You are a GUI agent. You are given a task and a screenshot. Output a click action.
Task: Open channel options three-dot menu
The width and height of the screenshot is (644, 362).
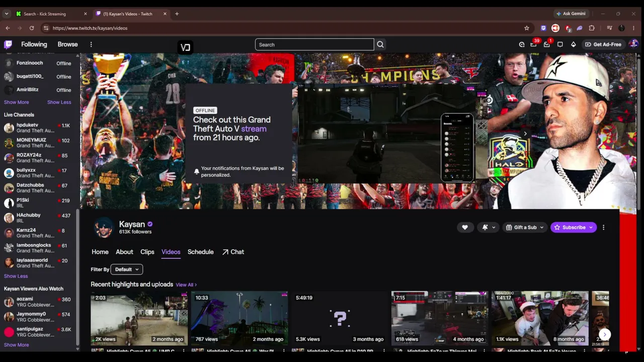[603, 227]
